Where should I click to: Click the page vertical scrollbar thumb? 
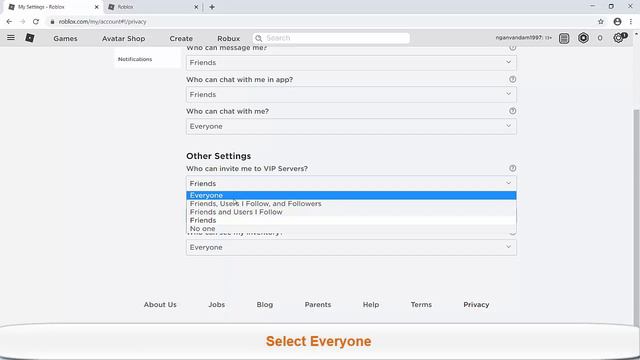(636, 216)
